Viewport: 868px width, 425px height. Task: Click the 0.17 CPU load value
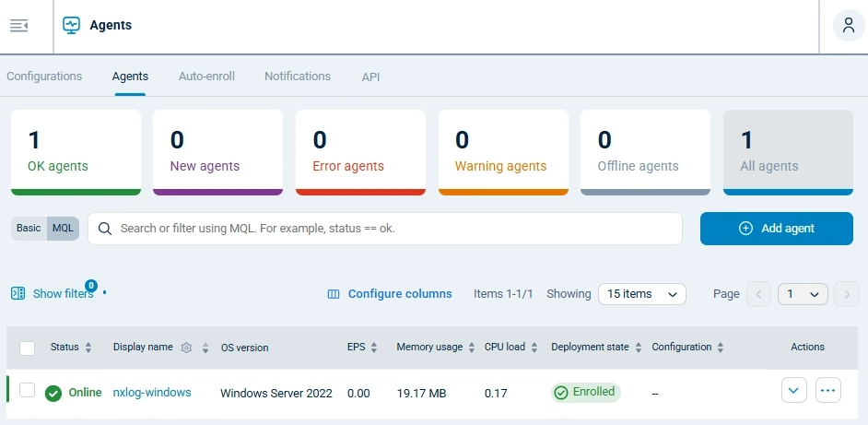point(496,394)
